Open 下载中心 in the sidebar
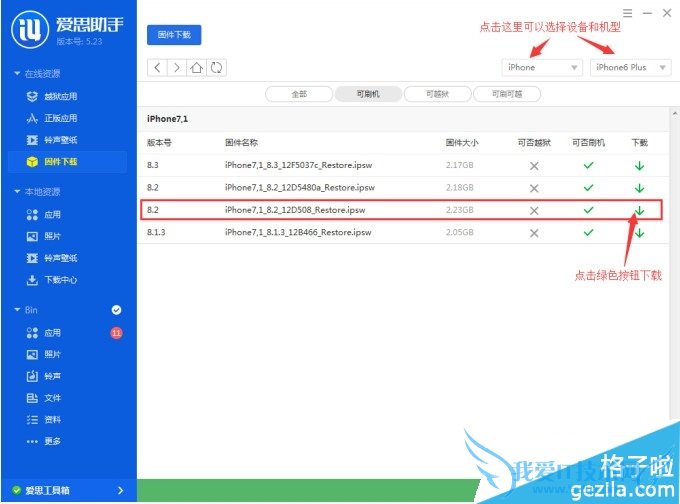This screenshot has height=504, width=680. point(60,280)
